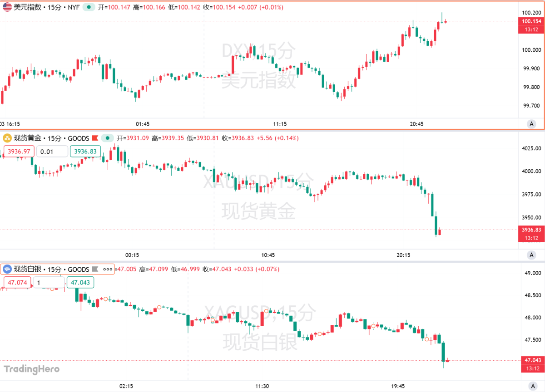
Task: Click the red flag icon on the gold chart
Action: point(95,138)
